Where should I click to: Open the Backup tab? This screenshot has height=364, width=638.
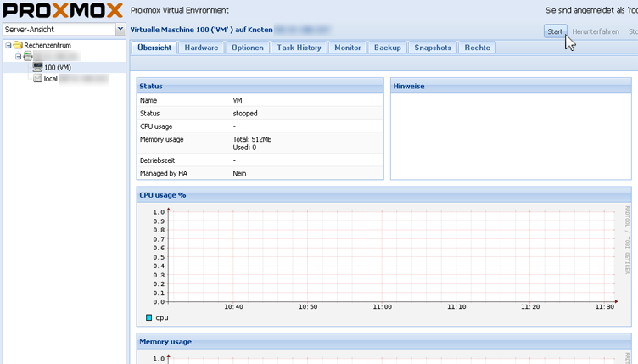(388, 48)
